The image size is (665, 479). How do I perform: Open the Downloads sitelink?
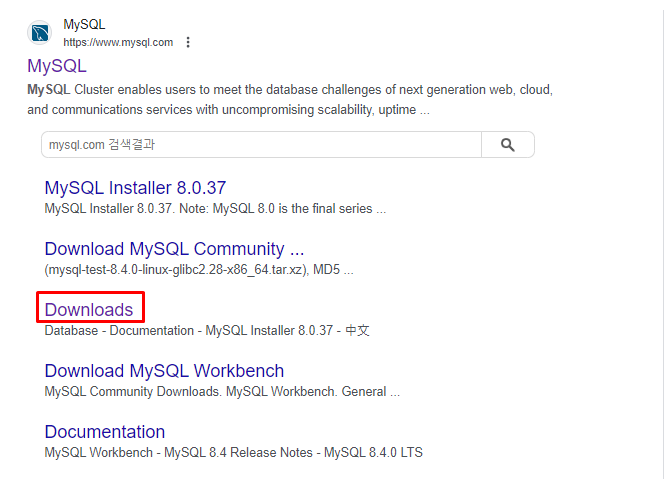(89, 310)
